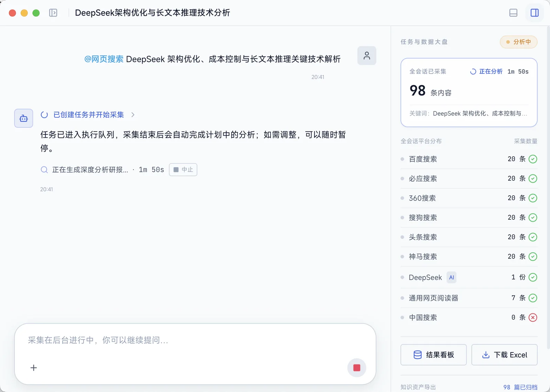
Task: Click the 正在分析 spinner icon
Action: [x=473, y=72]
